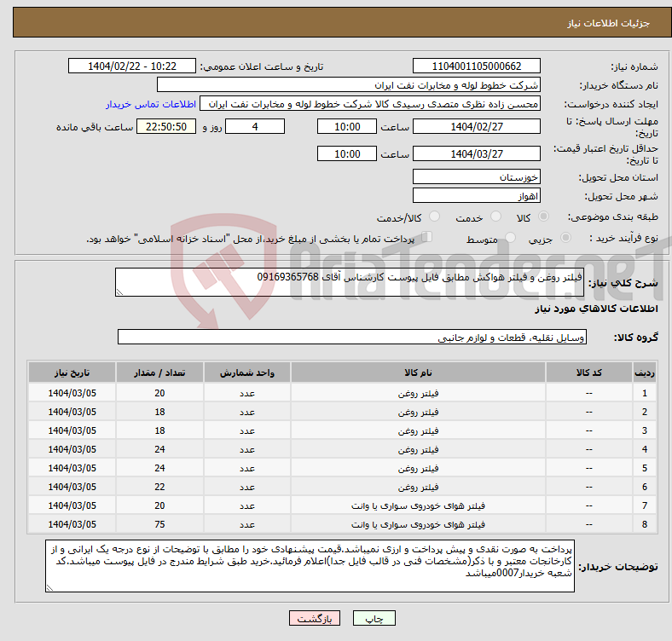Viewport: 672px width, 641px height.
Task: Click the remaining days field showing 4
Action: pos(255,126)
